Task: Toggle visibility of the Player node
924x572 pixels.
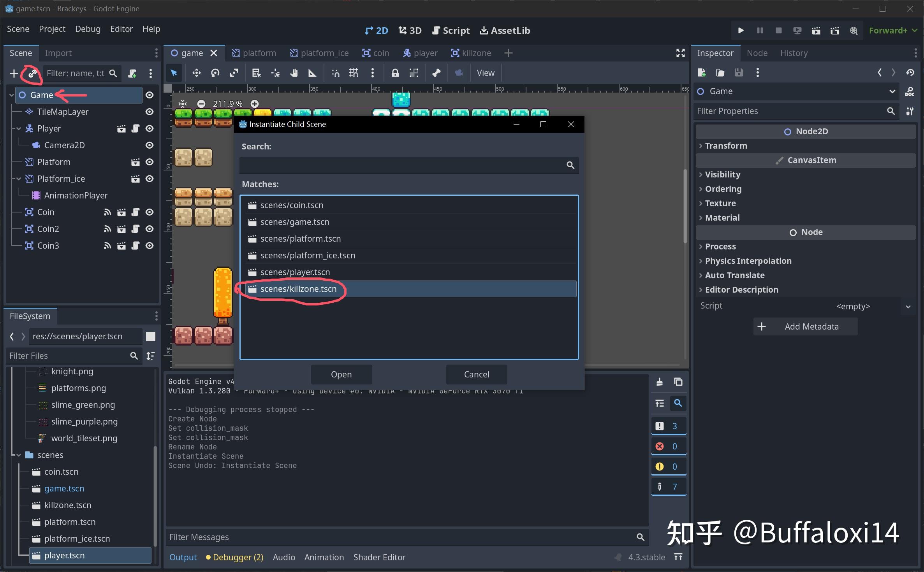Action: [x=150, y=128]
